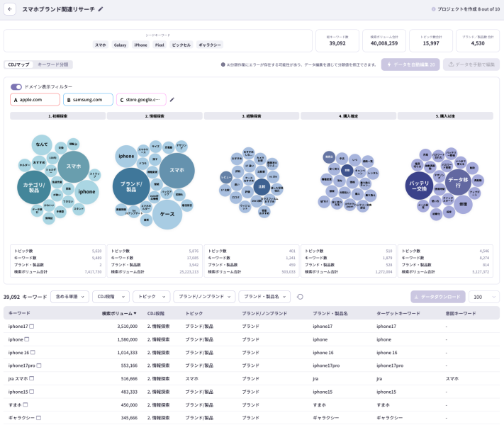The width and height of the screenshot is (504, 425).
Task: Click the バッテリー交換 bubble in chart
Action: 418,186
